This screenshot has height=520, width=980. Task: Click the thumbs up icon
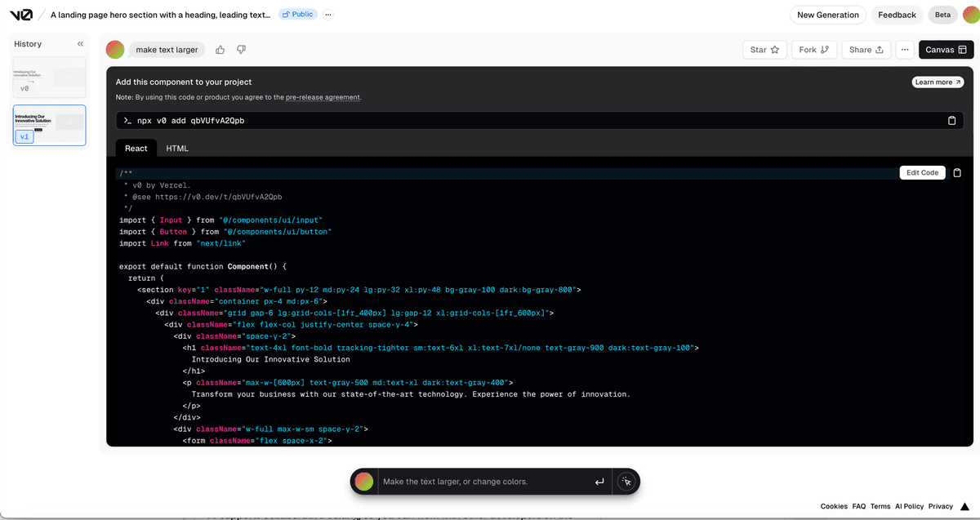point(220,50)
